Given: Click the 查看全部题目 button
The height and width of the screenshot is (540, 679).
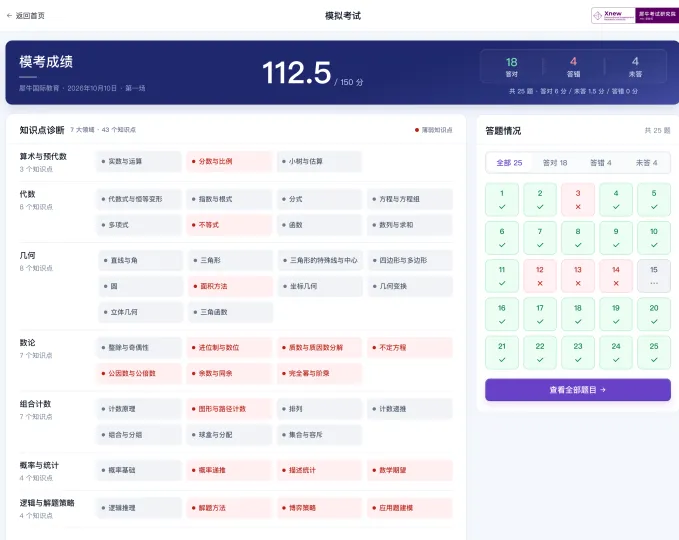Looking at the screenshot, I should (x=578, y=390).
